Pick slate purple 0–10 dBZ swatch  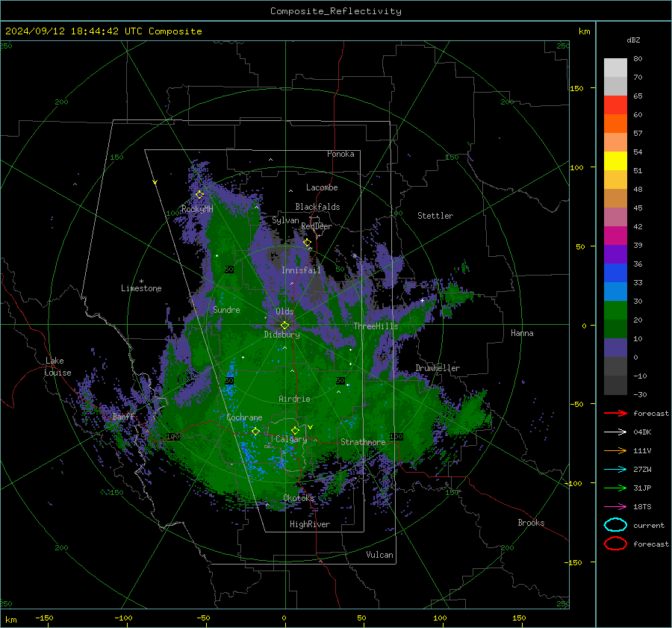615,348
